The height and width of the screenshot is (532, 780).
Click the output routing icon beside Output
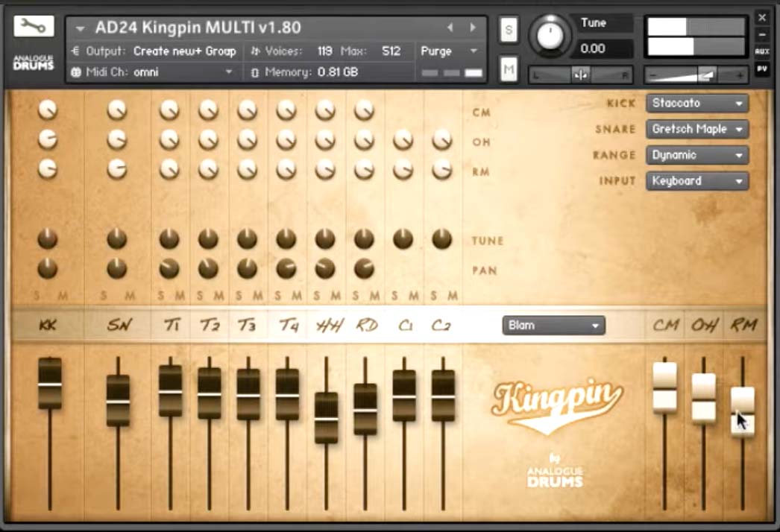click(x=75, y=51)
